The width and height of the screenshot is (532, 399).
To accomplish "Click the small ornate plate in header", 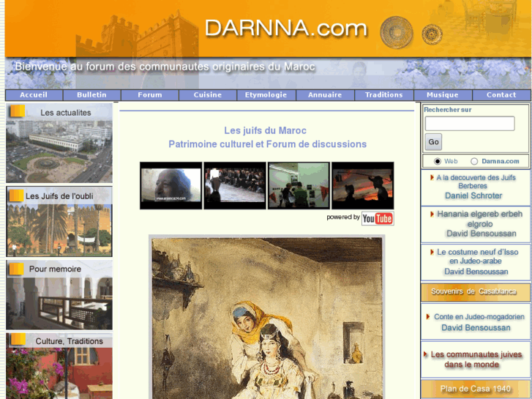I will (432, 34).
